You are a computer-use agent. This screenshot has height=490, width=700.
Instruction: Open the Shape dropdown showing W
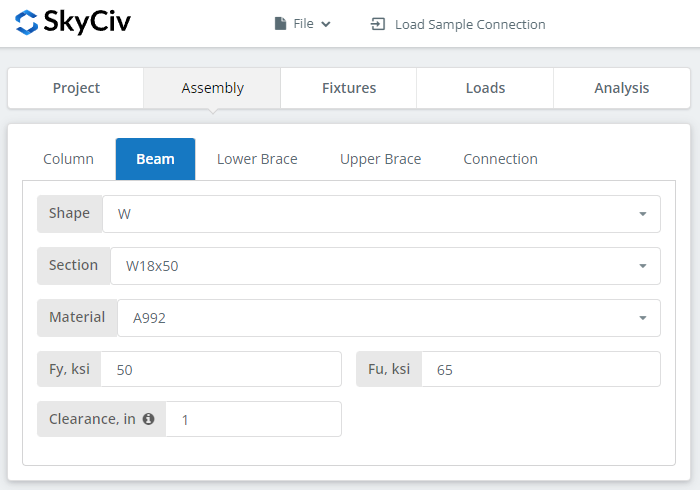[381, 214]
